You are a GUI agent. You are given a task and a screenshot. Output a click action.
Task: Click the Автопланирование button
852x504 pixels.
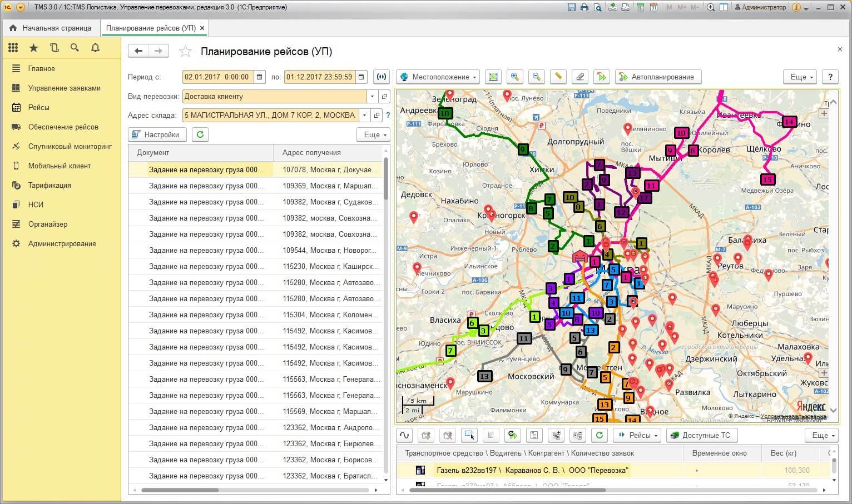click(657, 77)
